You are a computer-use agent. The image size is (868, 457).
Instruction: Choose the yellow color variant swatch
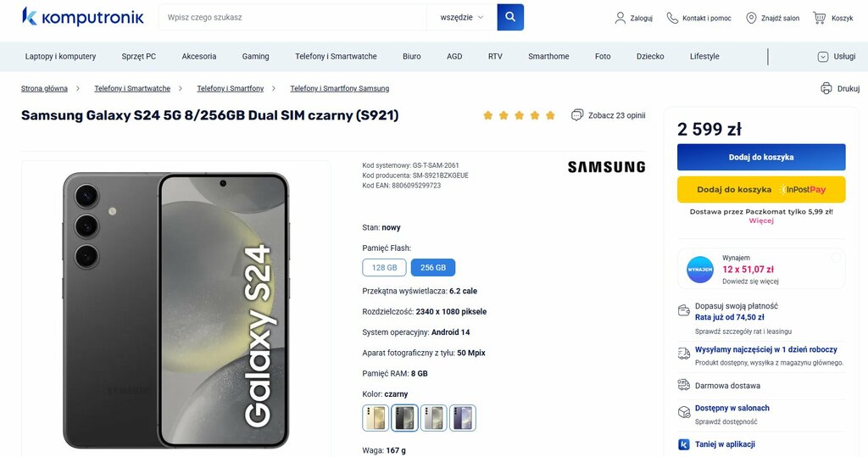click(x=376, y=418)
